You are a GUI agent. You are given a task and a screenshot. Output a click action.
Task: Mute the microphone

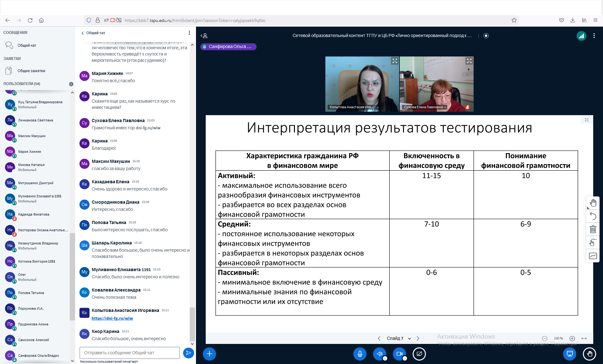[x=360, y=354]
